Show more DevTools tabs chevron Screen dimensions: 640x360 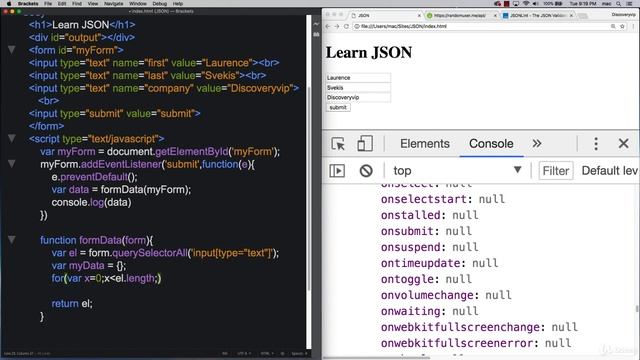tap(537, 144)
